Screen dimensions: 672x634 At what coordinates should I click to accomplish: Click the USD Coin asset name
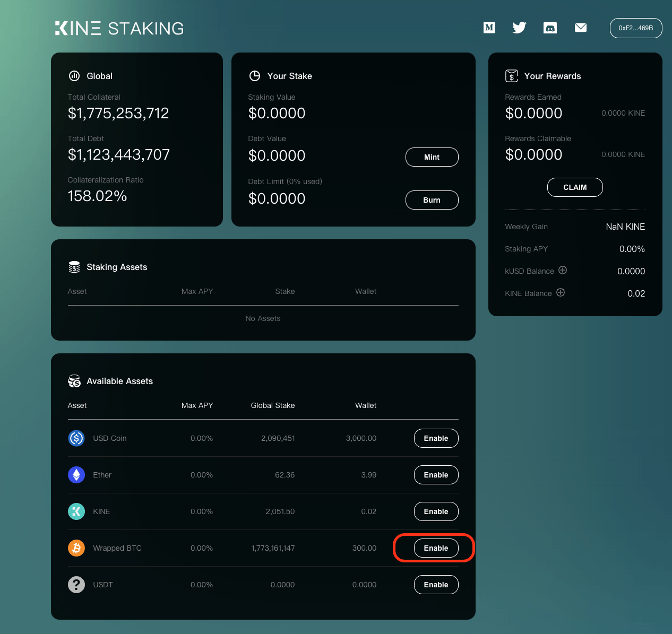point(110,438)
